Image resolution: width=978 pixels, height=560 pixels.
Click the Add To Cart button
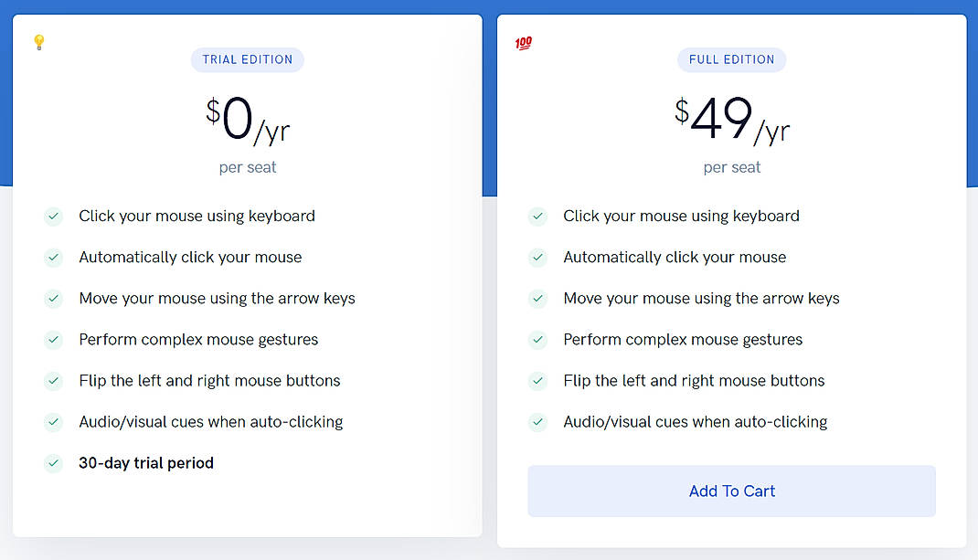click(731, 491)
